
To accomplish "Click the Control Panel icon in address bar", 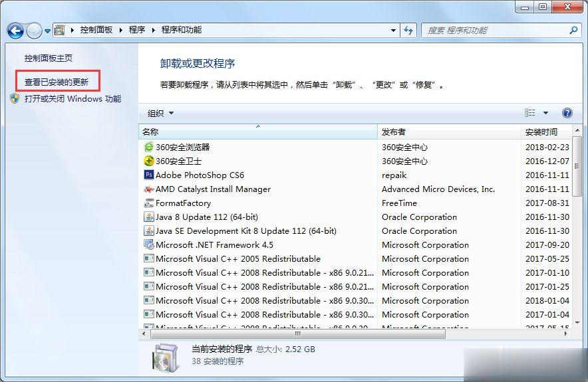I will point(59,31).
